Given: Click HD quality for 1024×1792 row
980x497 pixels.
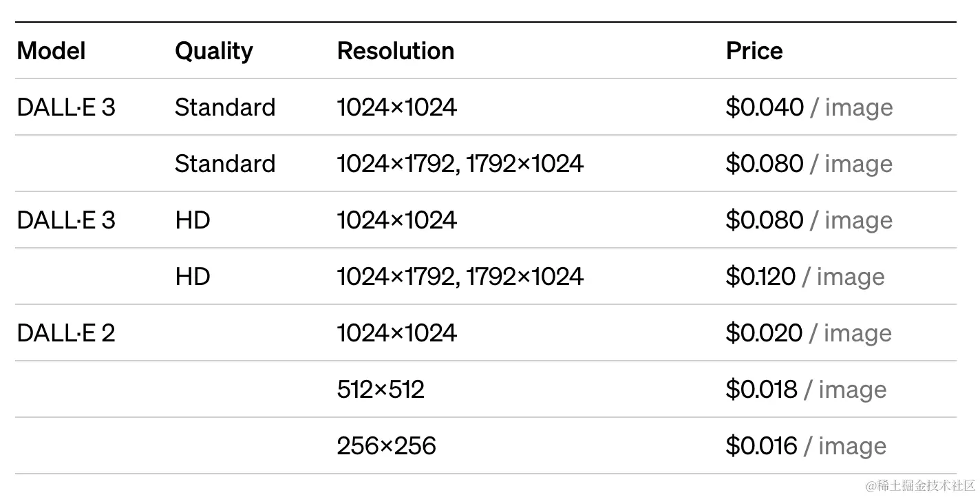Looking at the screenshot, I should pos(193,277).
